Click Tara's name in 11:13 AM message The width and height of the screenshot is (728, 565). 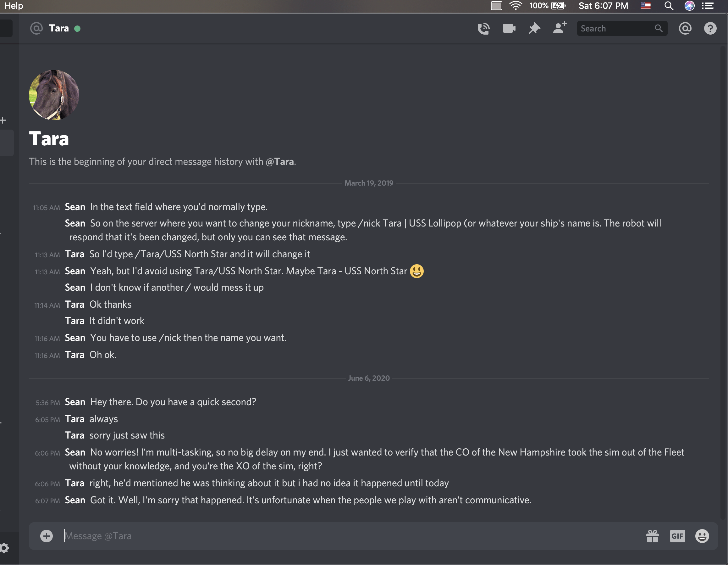point(75,254)
